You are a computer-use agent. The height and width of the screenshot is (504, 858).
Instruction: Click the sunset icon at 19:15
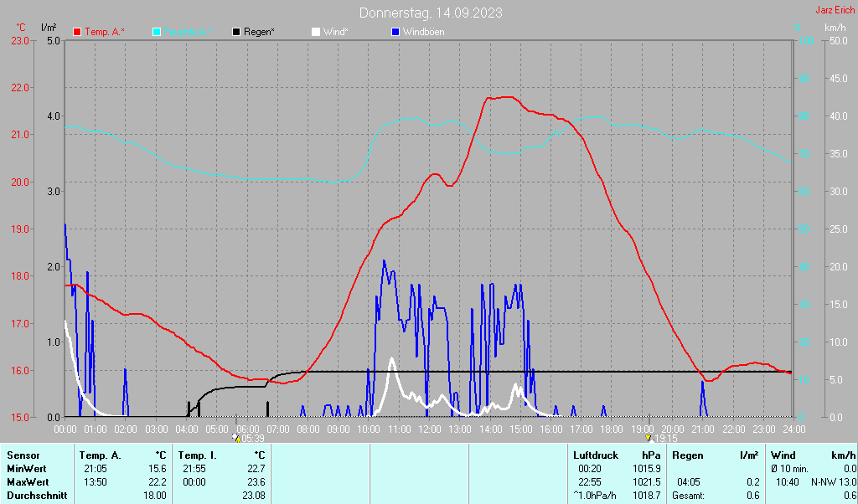click(x=649, y=438)
